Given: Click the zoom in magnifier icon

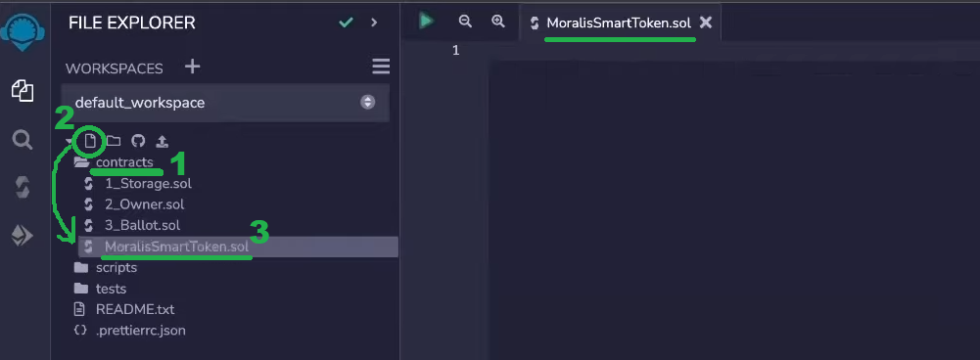Looking at the screenshot, I should pos(498,21).
